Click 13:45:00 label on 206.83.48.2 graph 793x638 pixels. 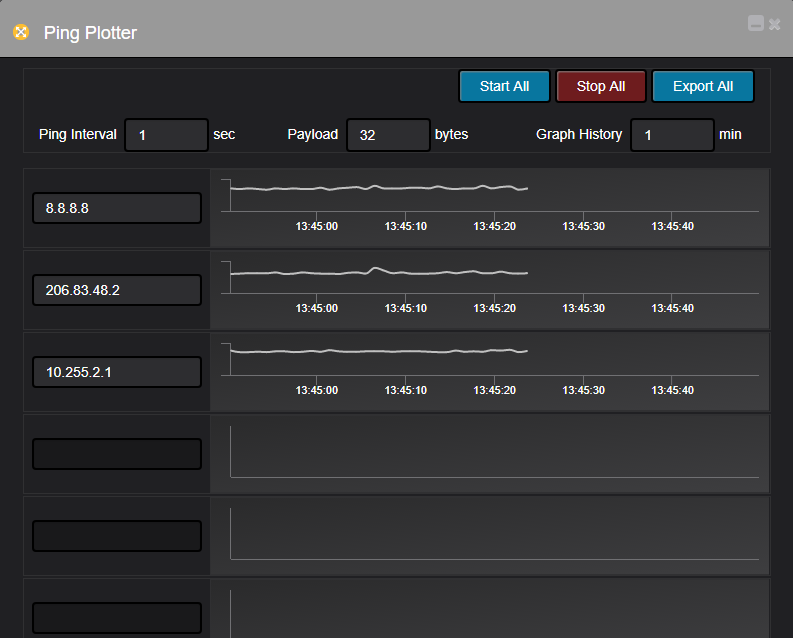click(317, 308)
